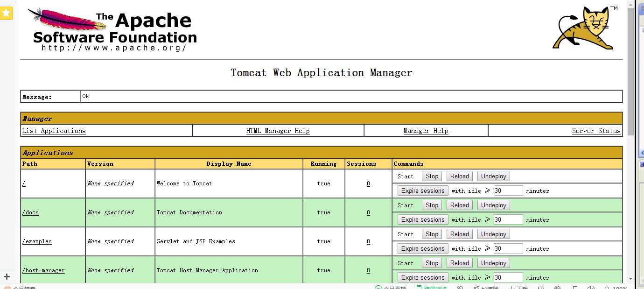Image resolution: width=644 pixels, height=289 pixels.
Task: Focus idle minutes field for /examples
Action: (508, 248)
